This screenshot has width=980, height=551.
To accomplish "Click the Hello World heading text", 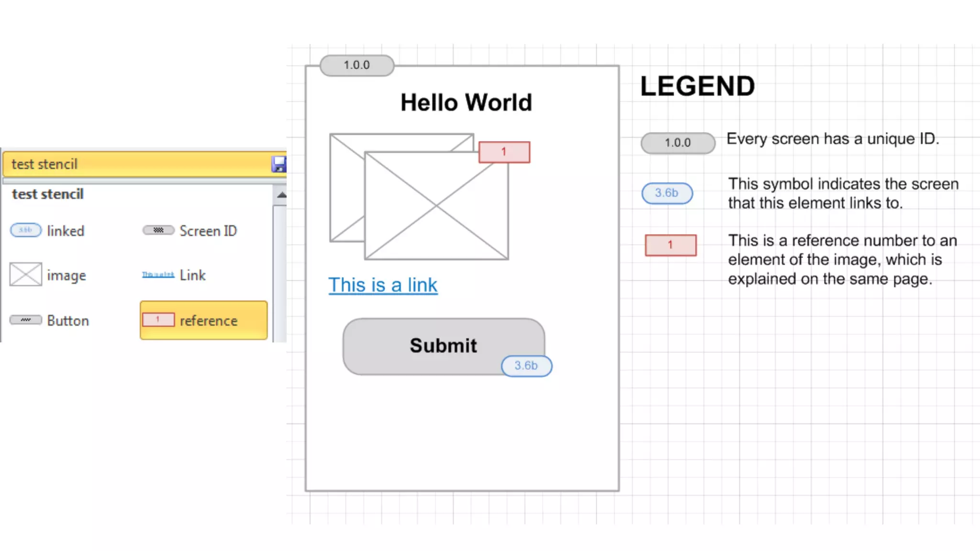I will 466,102.
